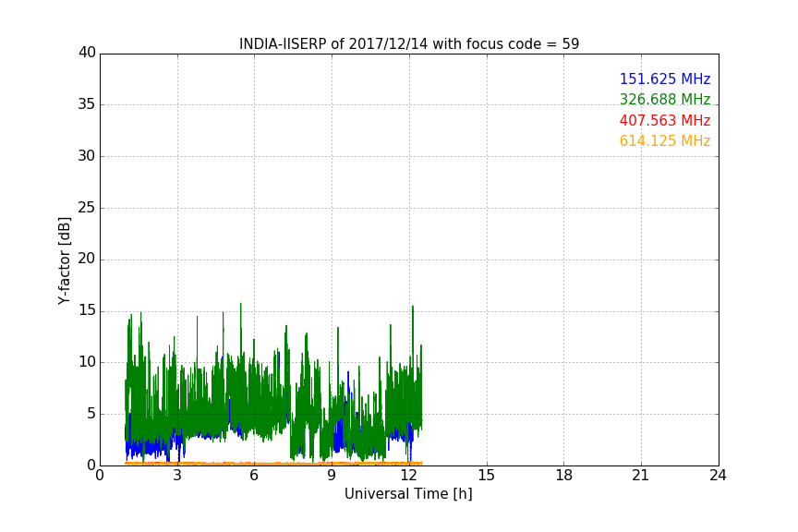Click y-axis tick value '20'

click(87, 259)
